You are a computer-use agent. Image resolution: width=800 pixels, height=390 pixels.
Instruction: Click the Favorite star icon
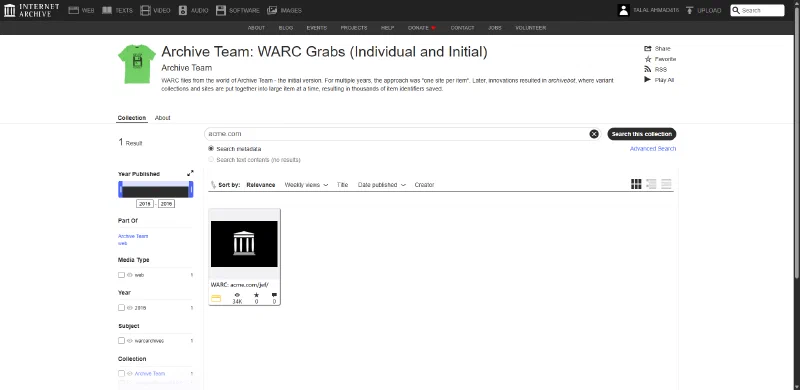point(648,59)
